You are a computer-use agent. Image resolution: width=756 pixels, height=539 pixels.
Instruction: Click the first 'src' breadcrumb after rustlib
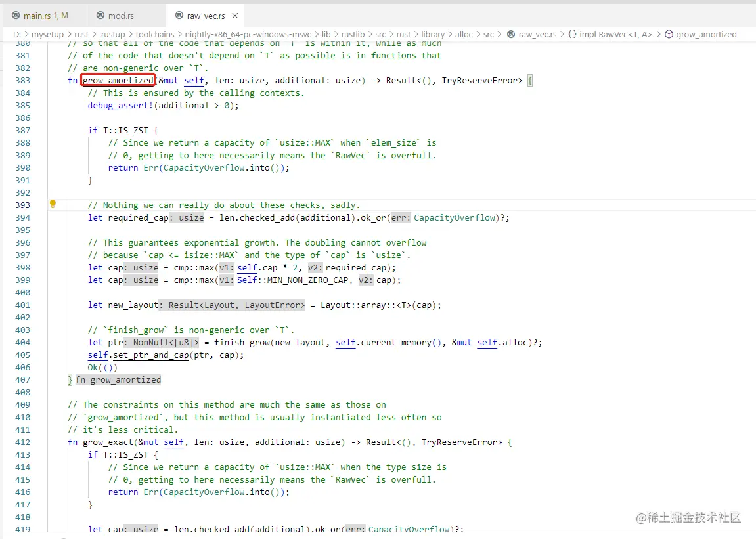tap(380, 34)
